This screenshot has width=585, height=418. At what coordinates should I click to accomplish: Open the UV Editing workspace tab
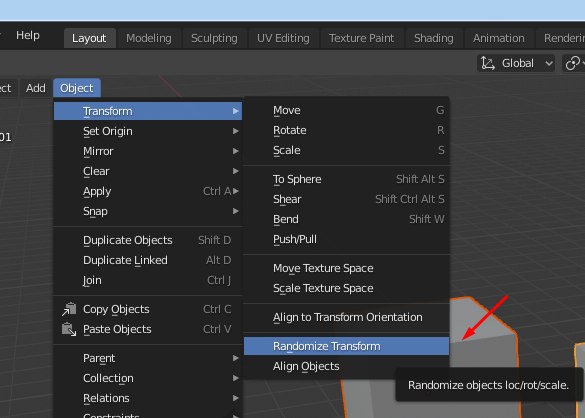pos(283,38)
